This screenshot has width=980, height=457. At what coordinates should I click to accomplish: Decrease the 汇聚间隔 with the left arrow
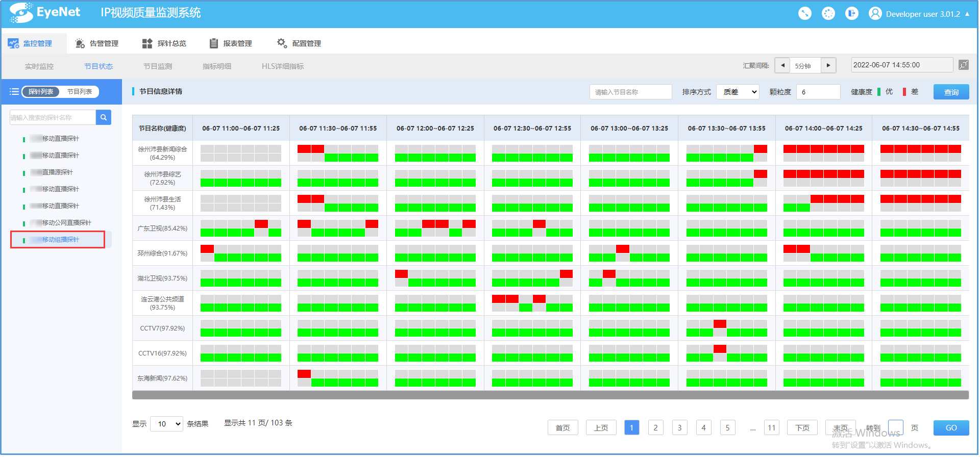[x=782, y=65]
